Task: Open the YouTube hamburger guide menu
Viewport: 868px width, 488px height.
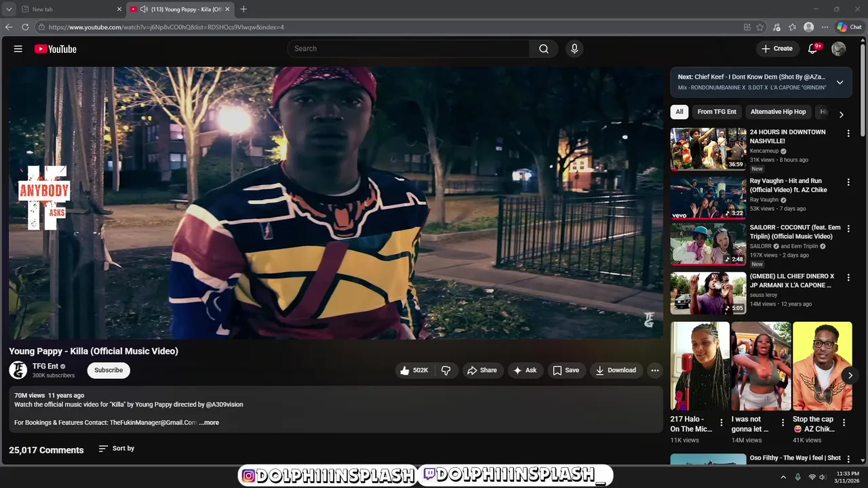Action: pos(18,49)
